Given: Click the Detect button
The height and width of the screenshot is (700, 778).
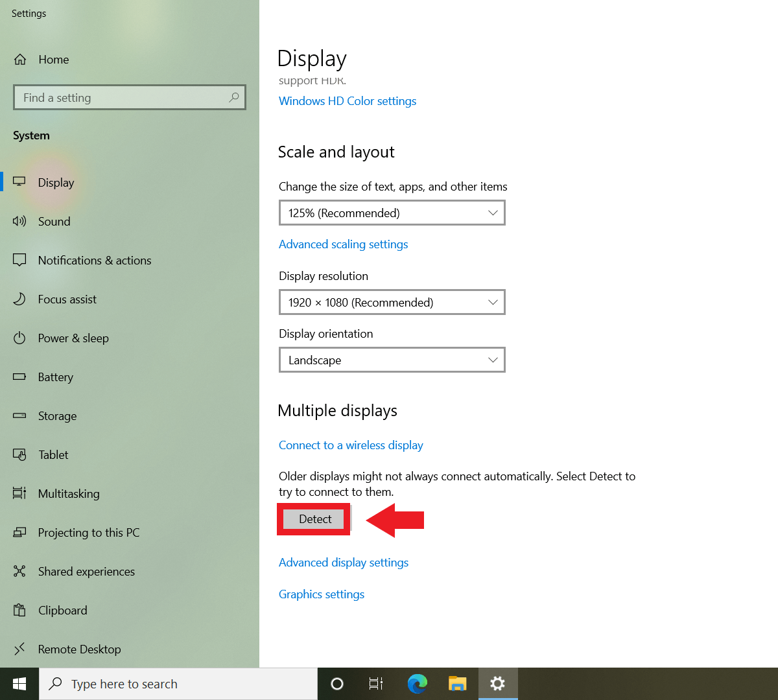Looking at the screenshot, I should [x=314, y=519].
